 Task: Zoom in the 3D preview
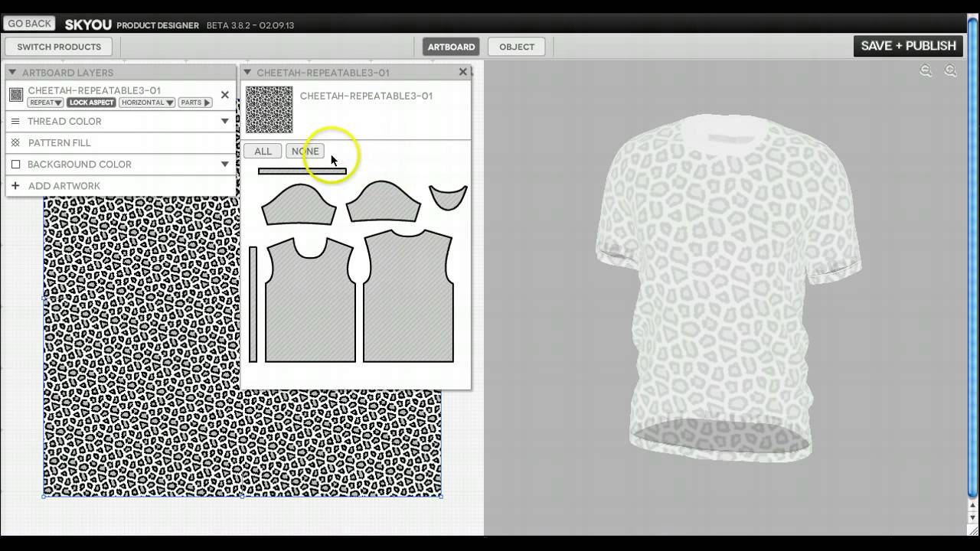point(950,71)
